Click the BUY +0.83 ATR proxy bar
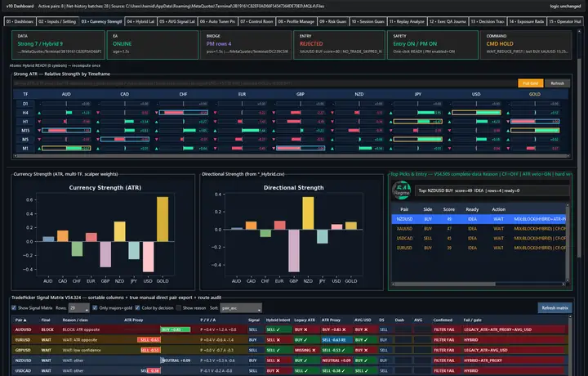Viewport: 588px width, 376px height. 175,329
